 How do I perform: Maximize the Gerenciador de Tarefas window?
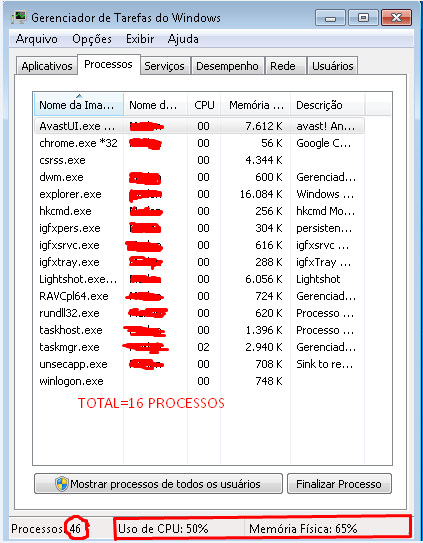(363, 17)
